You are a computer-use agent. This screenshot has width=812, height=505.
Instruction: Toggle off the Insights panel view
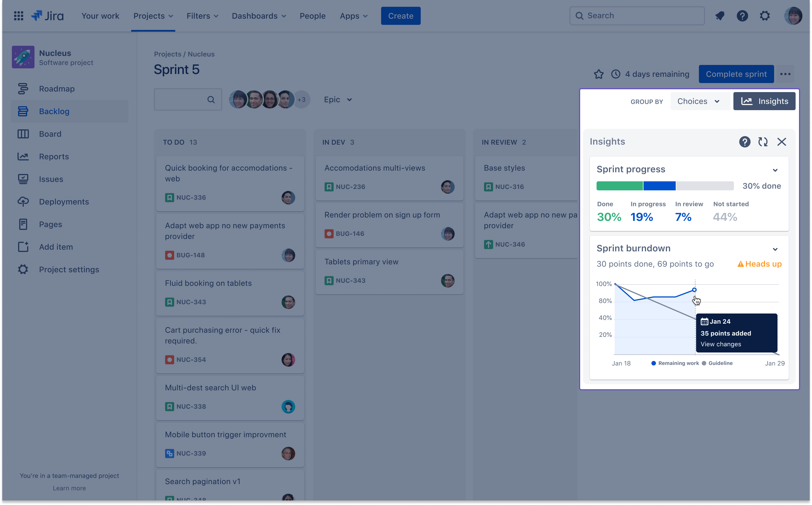765,101
